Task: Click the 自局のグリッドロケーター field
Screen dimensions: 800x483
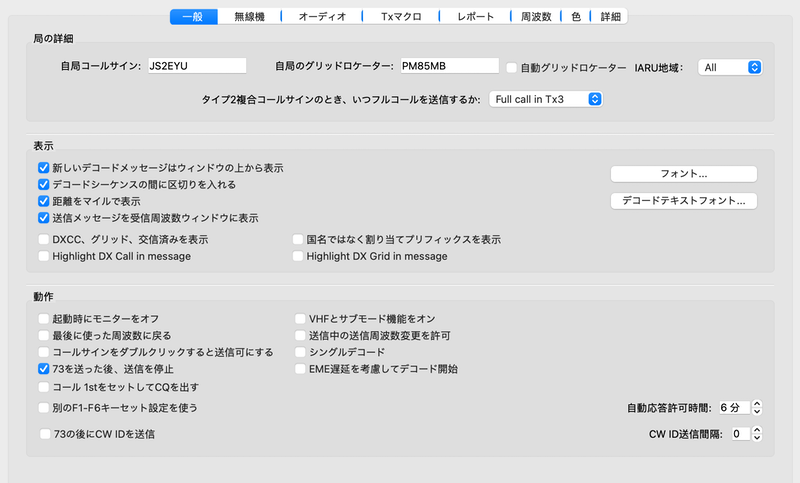Action: click(449, 66)
